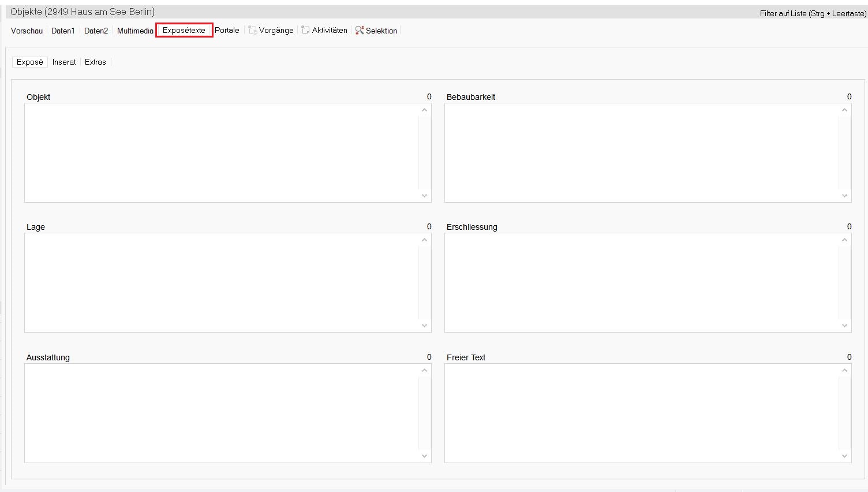Focus the Erschliessung text area

click(642, 283)
